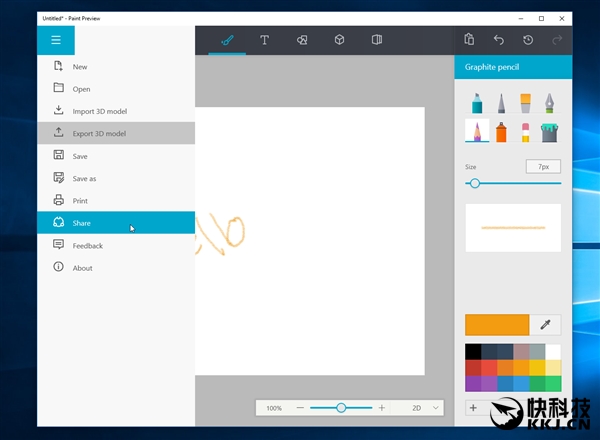Pick the white color swatch
The width and height of the screenshot is (600, 440).
click(x=553, y=352)
